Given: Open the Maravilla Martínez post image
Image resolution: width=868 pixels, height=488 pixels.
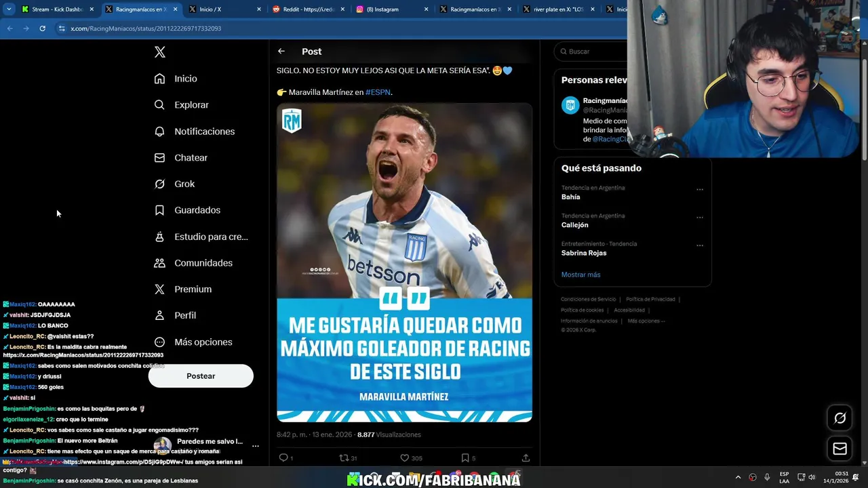Looking at the screenshot, I should tap(404, 262).
